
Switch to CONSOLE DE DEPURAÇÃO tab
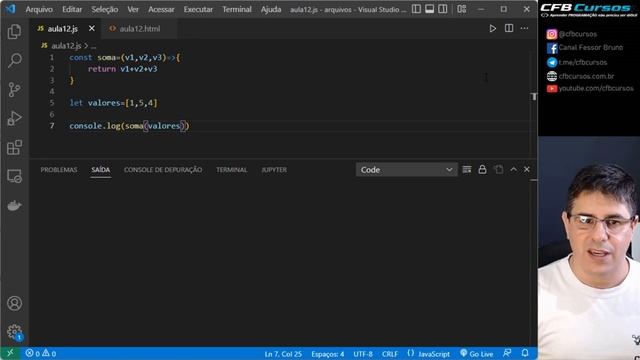[x=163, y=170]
